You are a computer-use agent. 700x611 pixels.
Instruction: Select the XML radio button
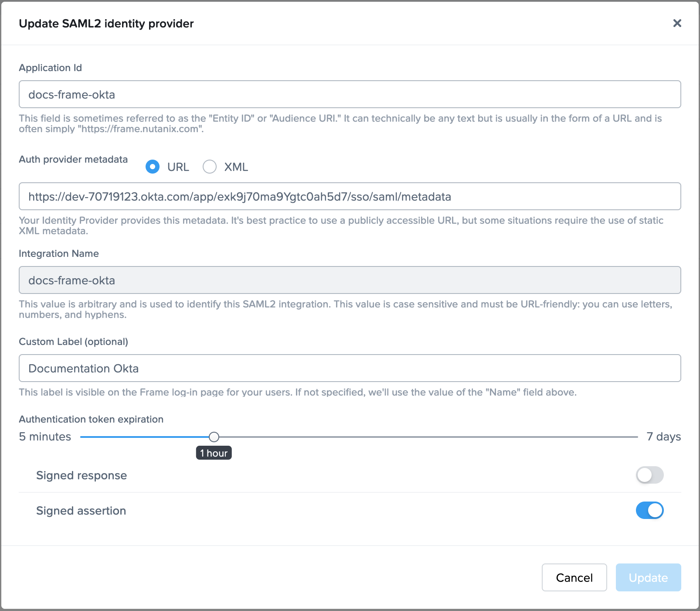tap(210, 167)
